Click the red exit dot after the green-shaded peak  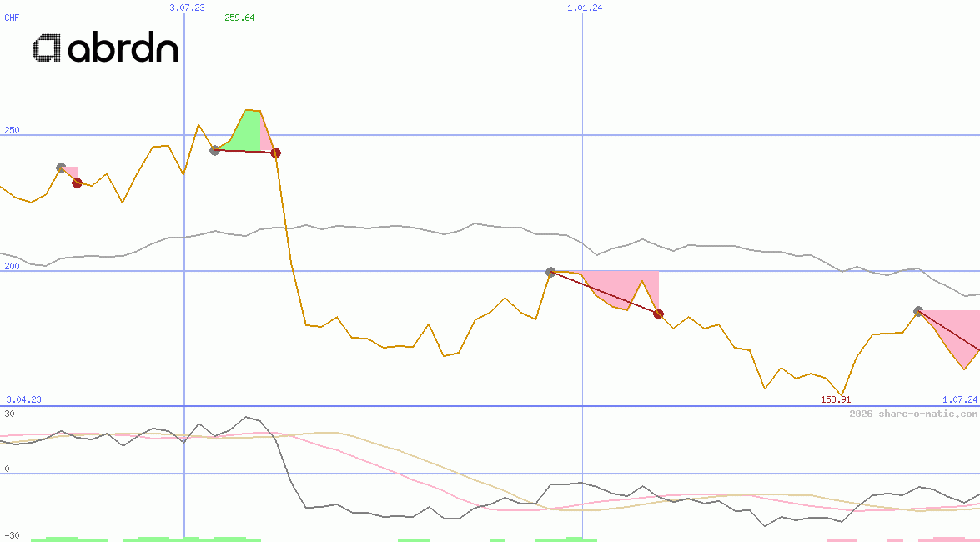[x=276, y=153]
